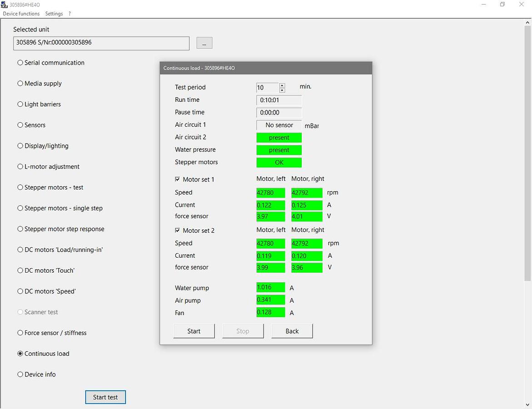Choose DC motors 'Touch' test
The image size is (532, 409).
(x=20, y=271)
